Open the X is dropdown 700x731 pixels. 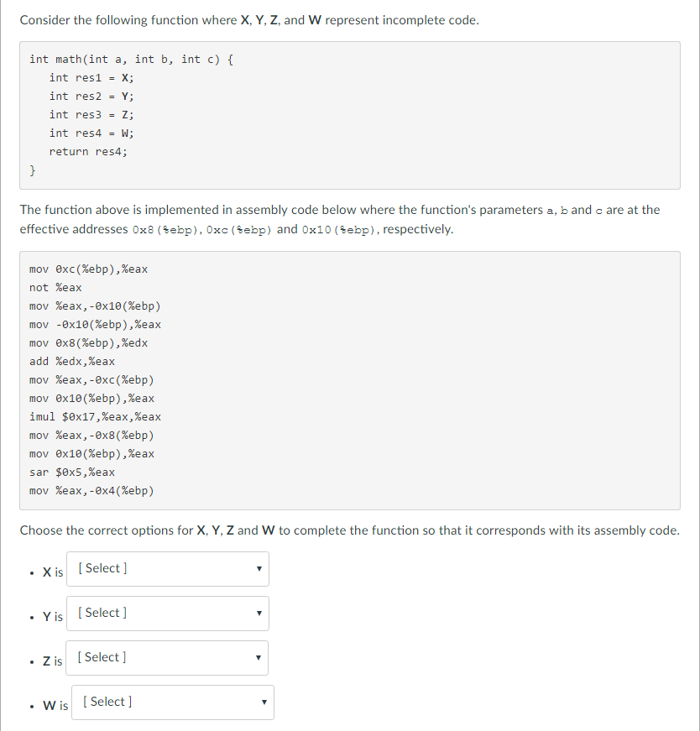(167, 568)
